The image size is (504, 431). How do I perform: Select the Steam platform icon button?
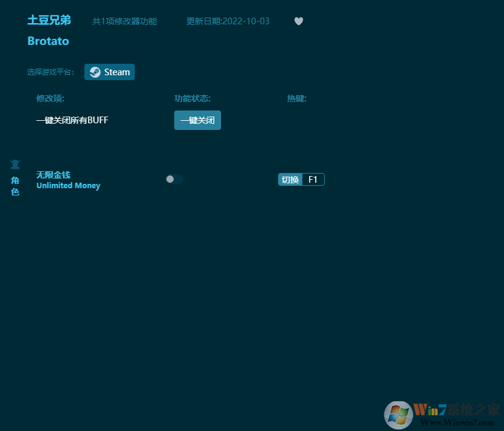[109, 72]
